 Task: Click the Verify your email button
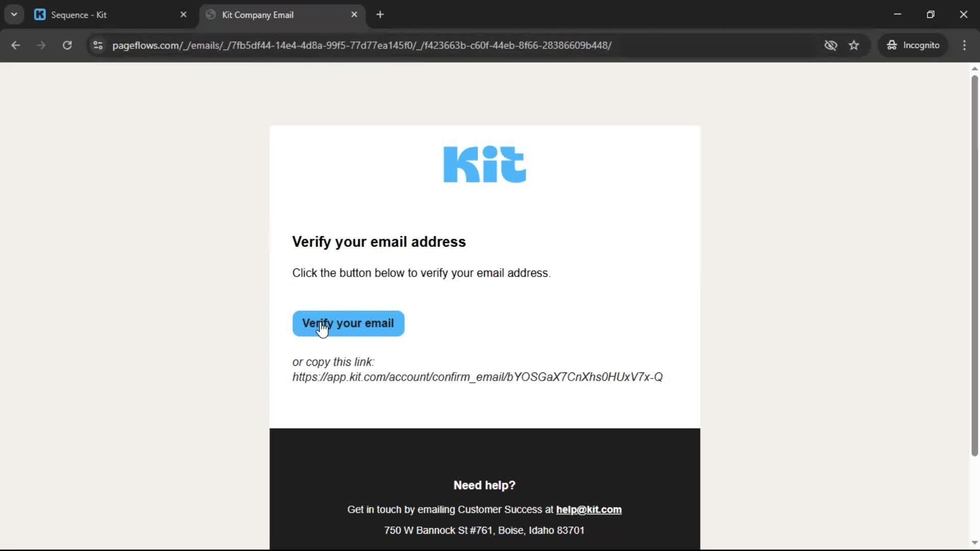(x=348, y=323)
